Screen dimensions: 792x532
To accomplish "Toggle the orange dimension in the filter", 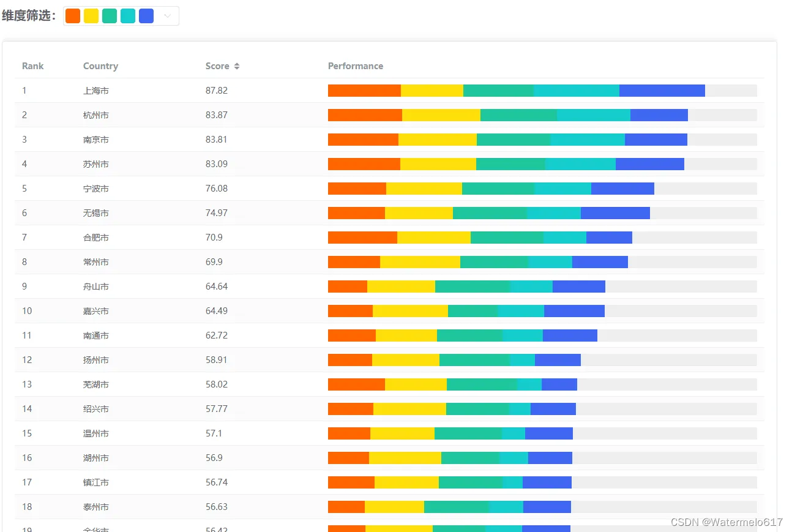I will [x=73, y=17].
